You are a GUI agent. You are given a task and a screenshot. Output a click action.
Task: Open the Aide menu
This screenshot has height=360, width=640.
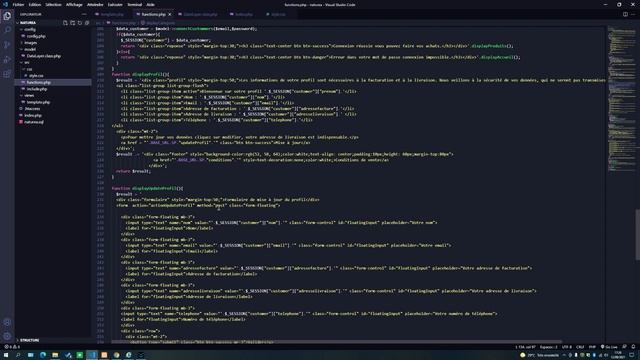pyautogui.click(x=150, y=4)
